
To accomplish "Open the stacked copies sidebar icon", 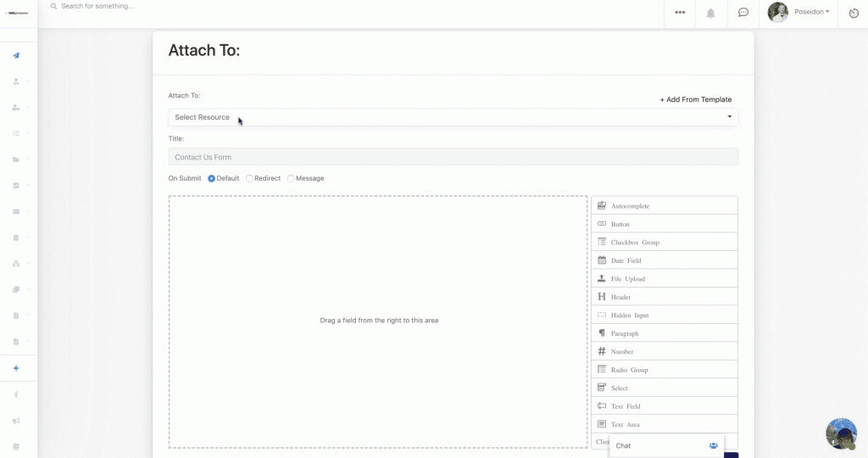I will click(x=16, y=289).
